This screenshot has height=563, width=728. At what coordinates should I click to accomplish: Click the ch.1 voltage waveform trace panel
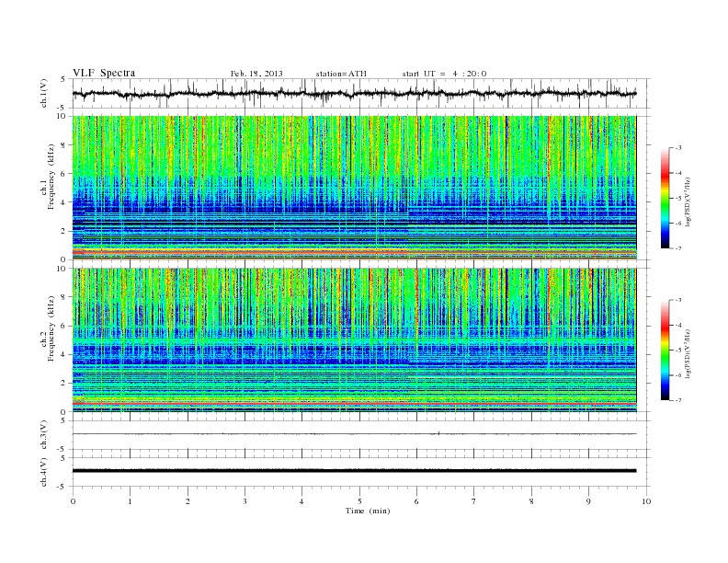360,93
